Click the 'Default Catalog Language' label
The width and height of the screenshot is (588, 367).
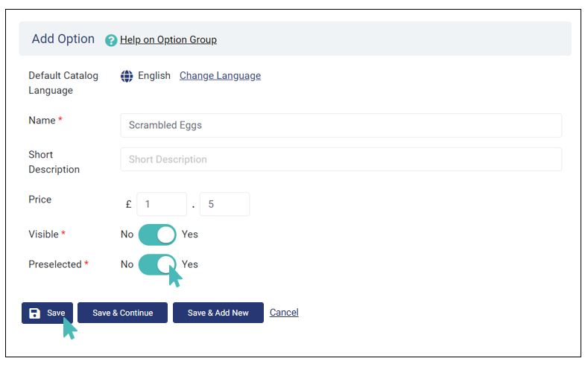[63, 83]
